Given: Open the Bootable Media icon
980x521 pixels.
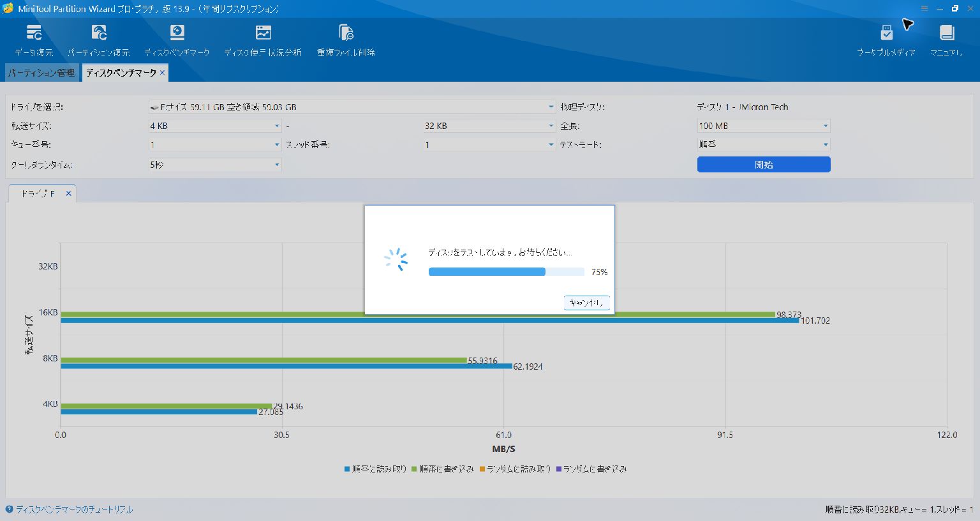Looking at the screenshot, I should pyautogui.click(x=886, y=33).
